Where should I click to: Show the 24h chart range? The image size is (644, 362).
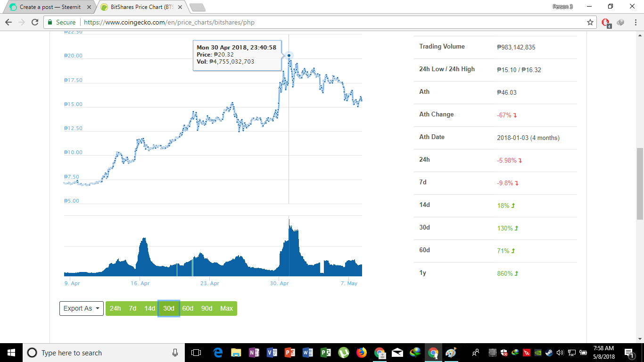[x=115, y=308]
